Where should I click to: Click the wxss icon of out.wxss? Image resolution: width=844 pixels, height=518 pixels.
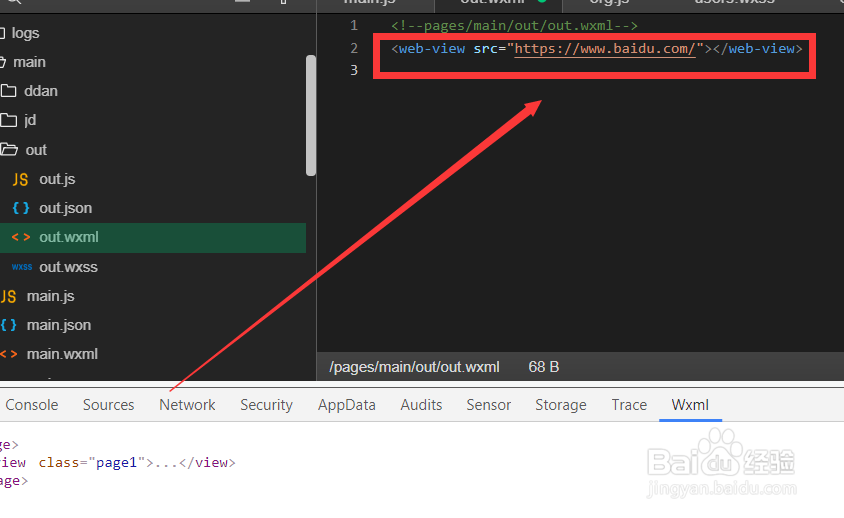point(22,267)
